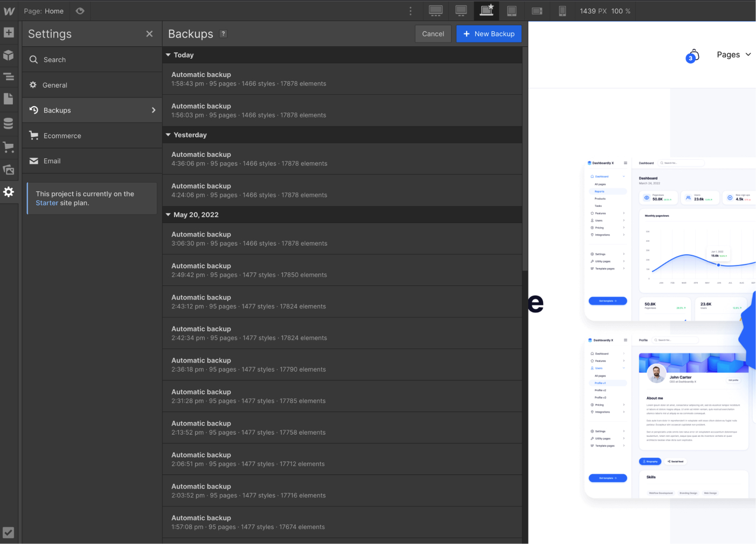756x544 pixels.
Task: Select the 1:58:43 pm automatic backup
Action: [342, 79]
